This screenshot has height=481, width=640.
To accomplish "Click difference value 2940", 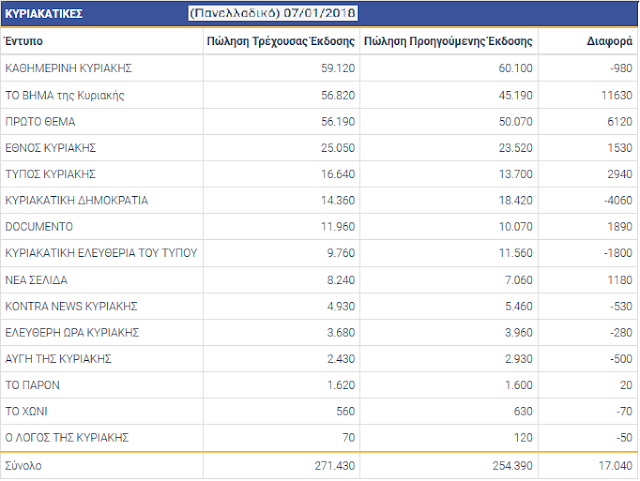I will point(620,174).
